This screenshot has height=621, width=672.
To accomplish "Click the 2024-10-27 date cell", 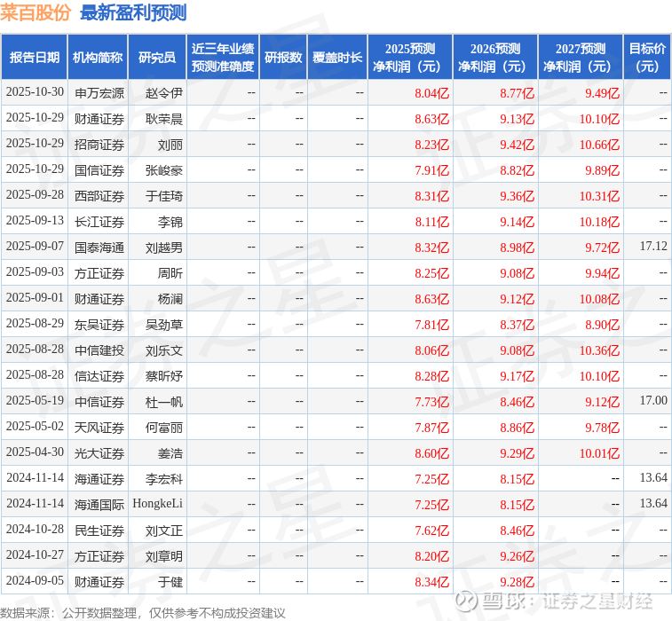I will pos(35,555).
